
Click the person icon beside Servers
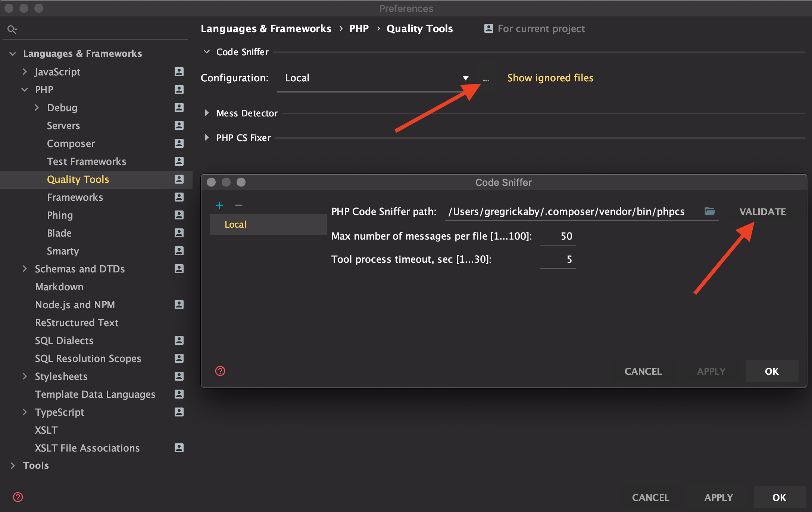179,125
